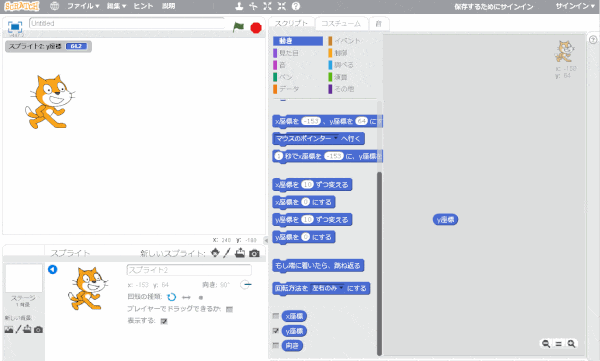Click the もし端に着いたら、跳ね返る block
Image resolution: width=600 pixels, height=361 pixels.
pos(318,265)
